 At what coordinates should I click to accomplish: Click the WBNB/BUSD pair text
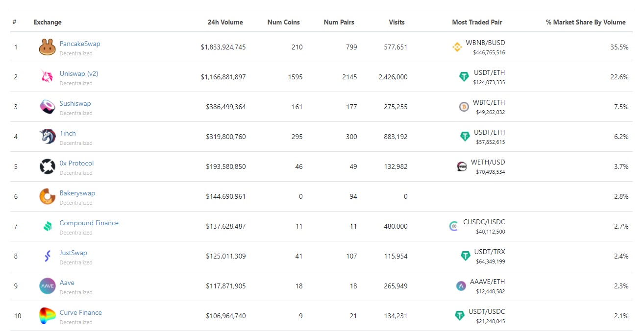coord(485,43)
